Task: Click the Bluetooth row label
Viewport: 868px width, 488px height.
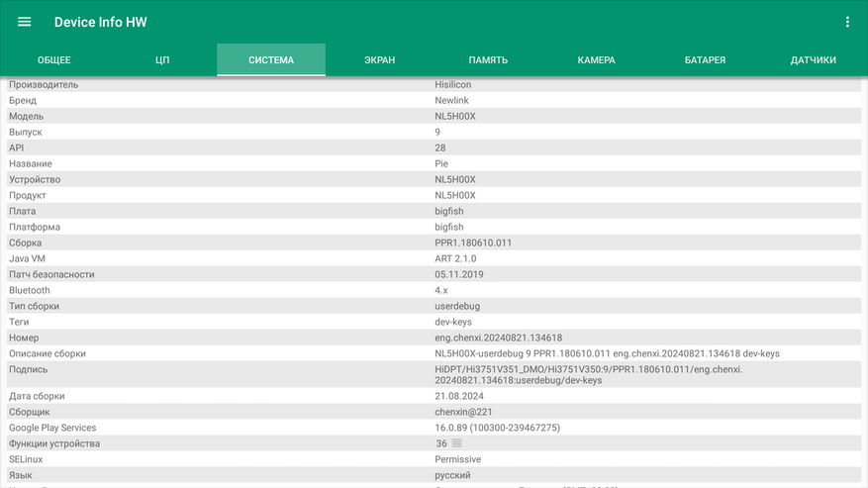Action: tap(30, 290)
